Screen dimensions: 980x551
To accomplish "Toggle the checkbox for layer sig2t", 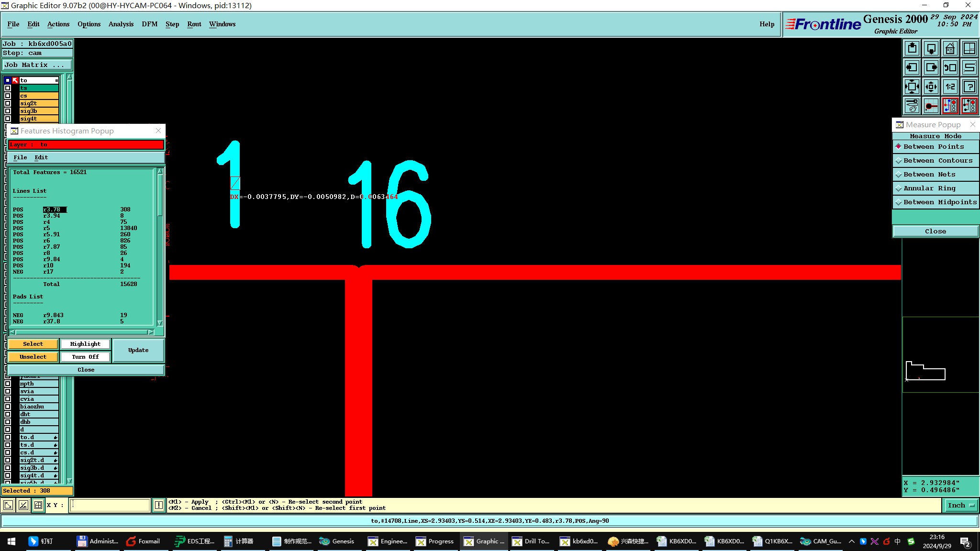I will pos(8,103).
